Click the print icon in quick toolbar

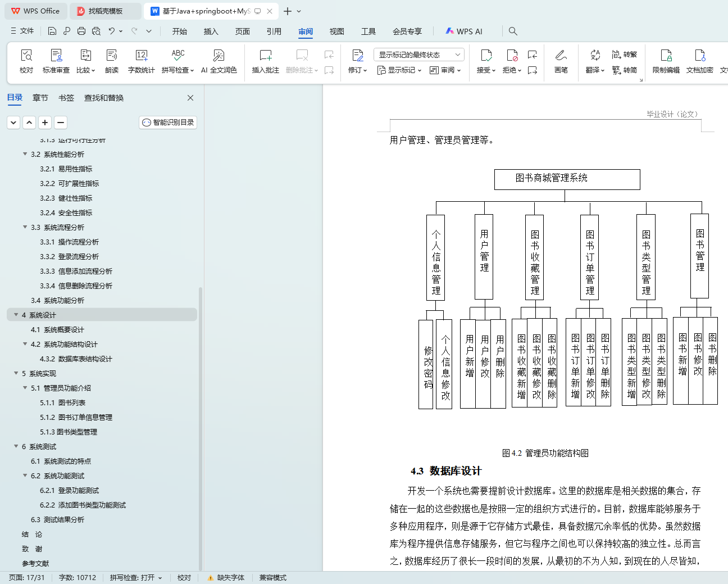(x=81, y=31)
